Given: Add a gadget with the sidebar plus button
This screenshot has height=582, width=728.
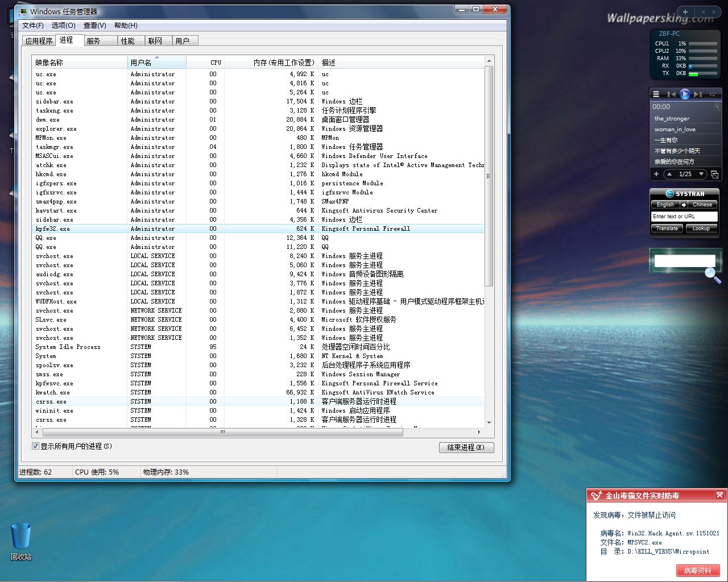Looking at the screenshot, I should 685,11.
